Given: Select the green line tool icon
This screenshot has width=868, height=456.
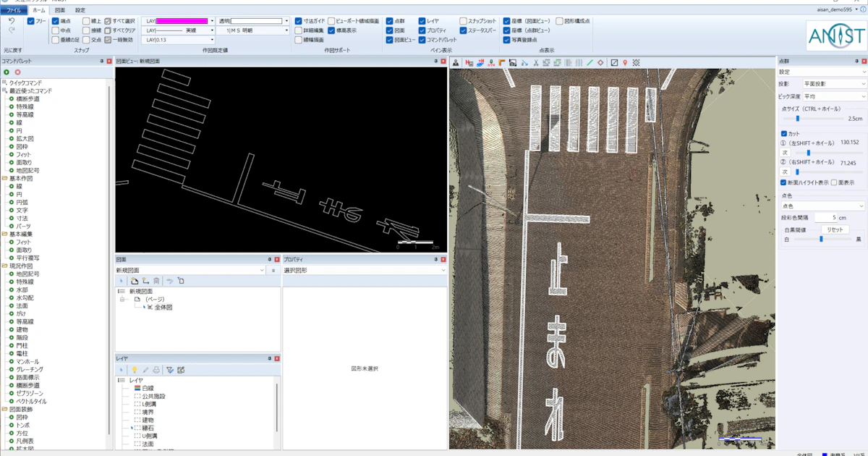Looking at the screenshot, I should point(590,63).
